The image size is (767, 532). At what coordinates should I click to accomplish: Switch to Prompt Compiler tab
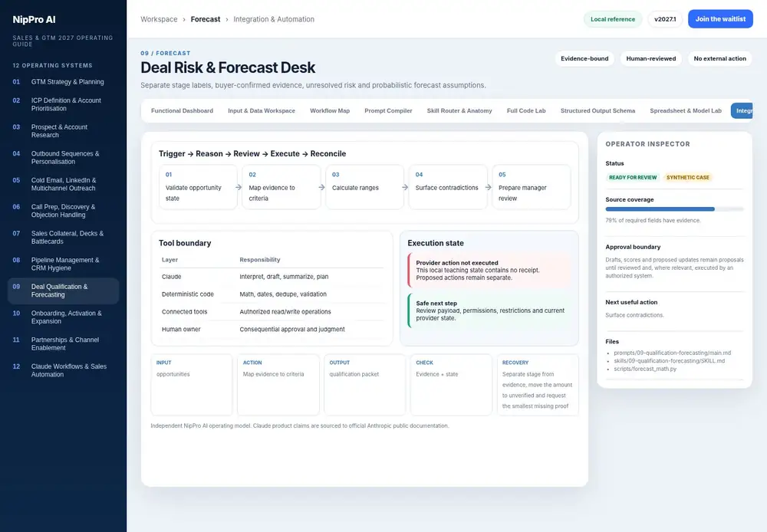tap(388, 111)
